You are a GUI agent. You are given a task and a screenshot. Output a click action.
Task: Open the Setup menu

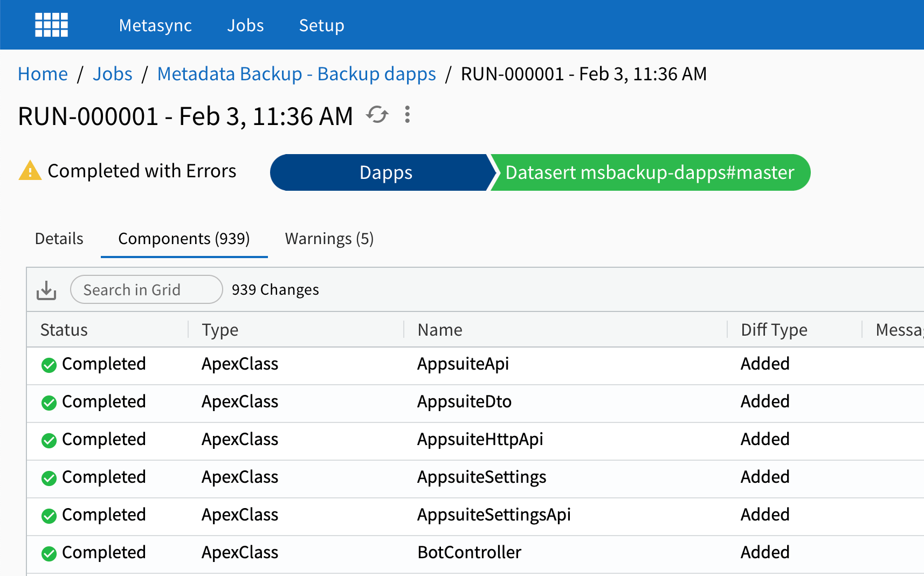[x=322, y=25]
